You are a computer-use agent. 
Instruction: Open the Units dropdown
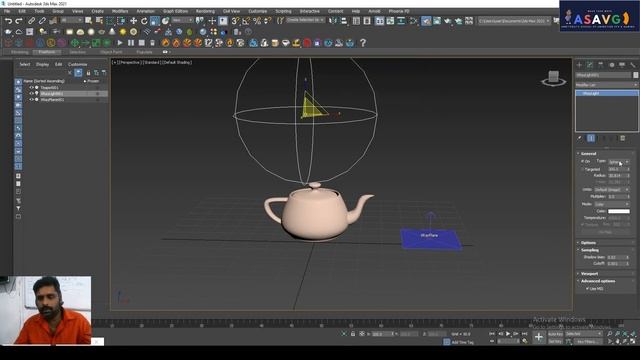click(x=611, y=190)
